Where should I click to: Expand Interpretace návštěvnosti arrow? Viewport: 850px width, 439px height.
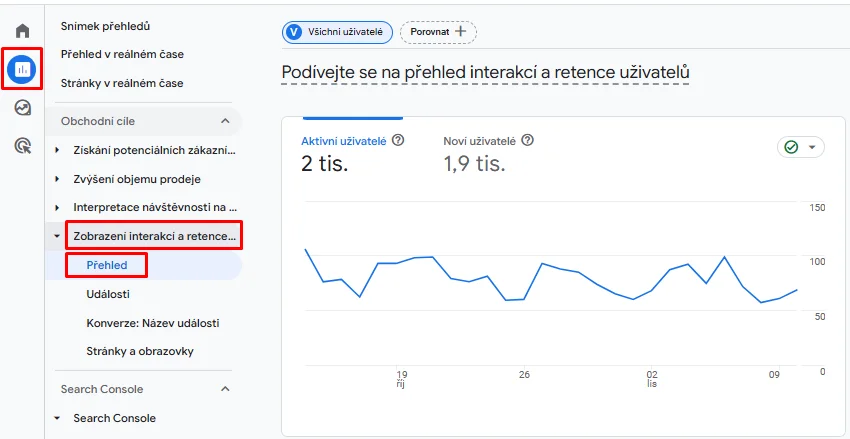click(57, 207)
